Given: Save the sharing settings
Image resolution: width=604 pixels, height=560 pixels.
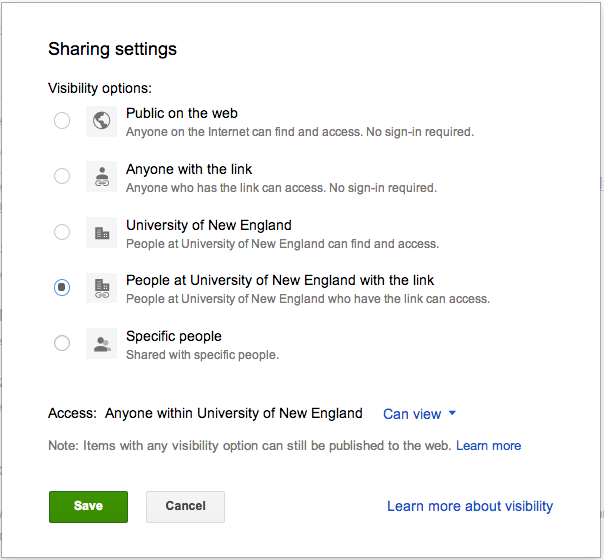Looking at the screenshot, I should coord(88,506).
